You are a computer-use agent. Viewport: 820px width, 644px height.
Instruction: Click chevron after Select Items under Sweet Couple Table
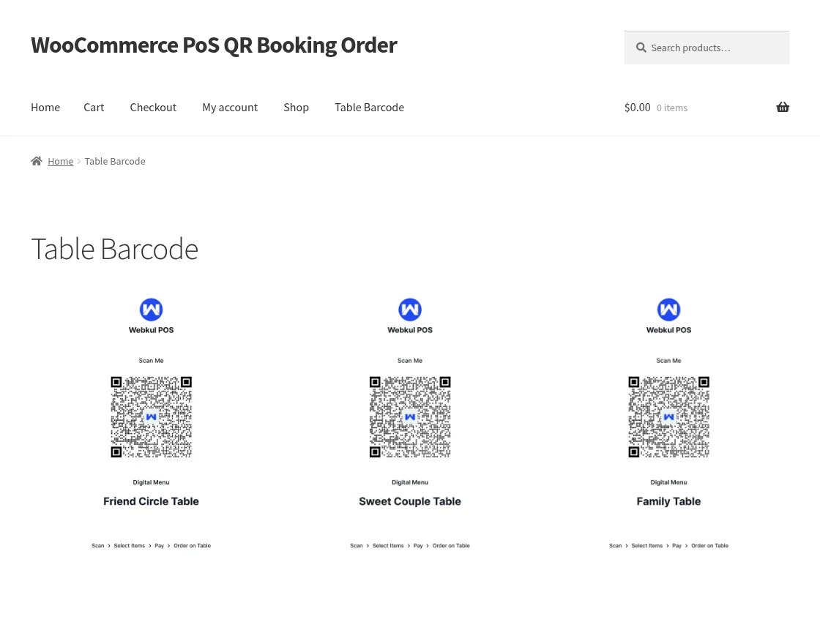pos(409,545)
